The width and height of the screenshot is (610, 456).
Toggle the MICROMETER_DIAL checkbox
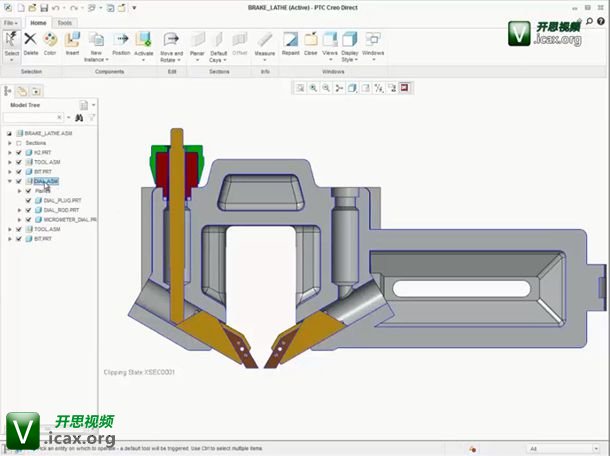click(x=29, y=219)
